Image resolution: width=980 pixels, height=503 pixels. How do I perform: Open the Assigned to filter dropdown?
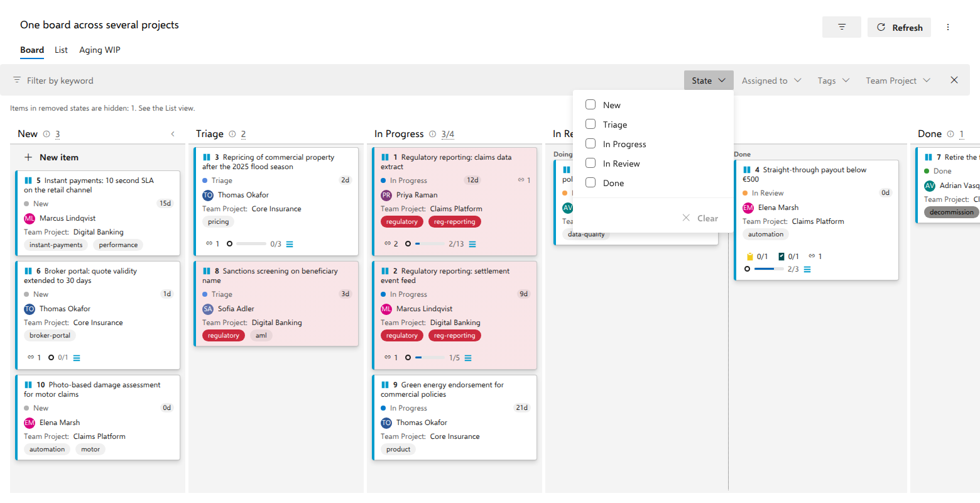771,80
